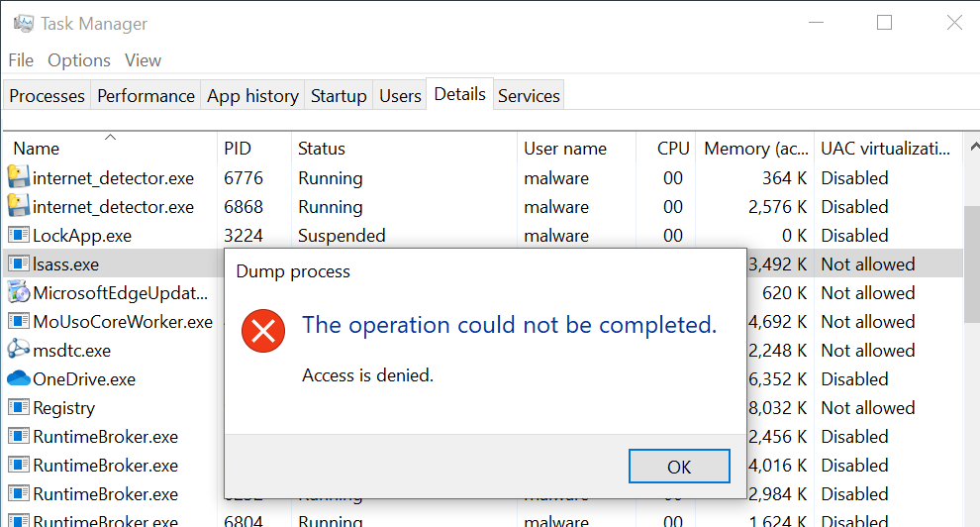Click the MoUsoCoreWorker.exe process icon

pos(19,321)
